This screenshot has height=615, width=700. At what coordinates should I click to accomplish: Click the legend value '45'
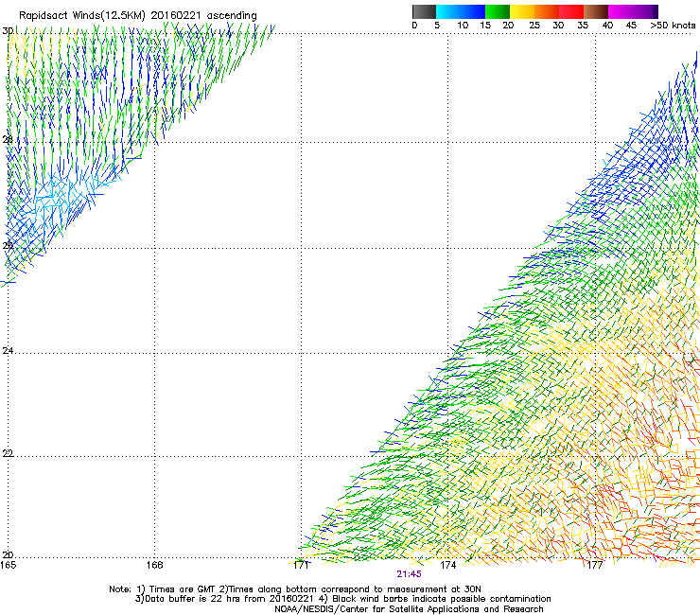coord(631,26)
